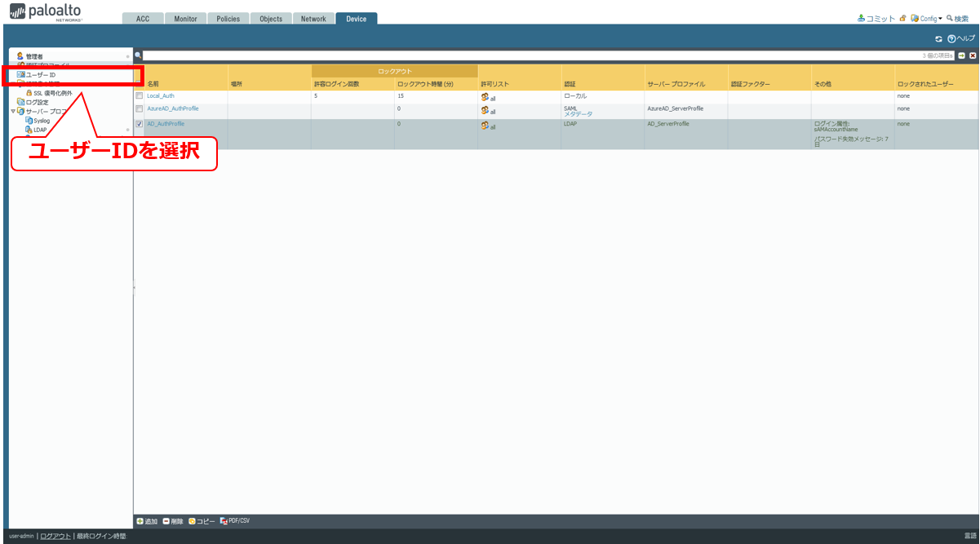Open the AzureAD_AuthProfile link
Image resolution: width=980 pixels, height=544 pixels.
pyautogui.click(x=173, y=108)
